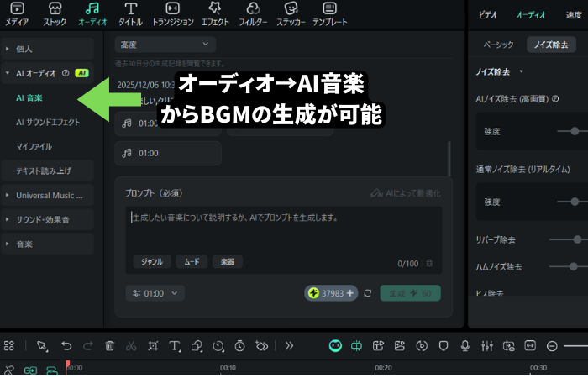The image size is (588, 378).
Task: Open テキスト読み上げ in sidebar
Action: [47, 171]
